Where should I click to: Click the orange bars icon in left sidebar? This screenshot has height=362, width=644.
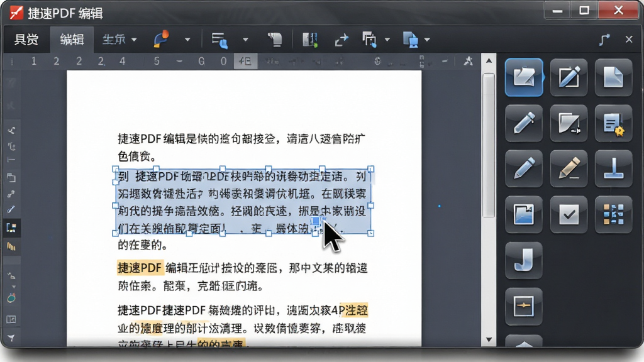[11, 246]
